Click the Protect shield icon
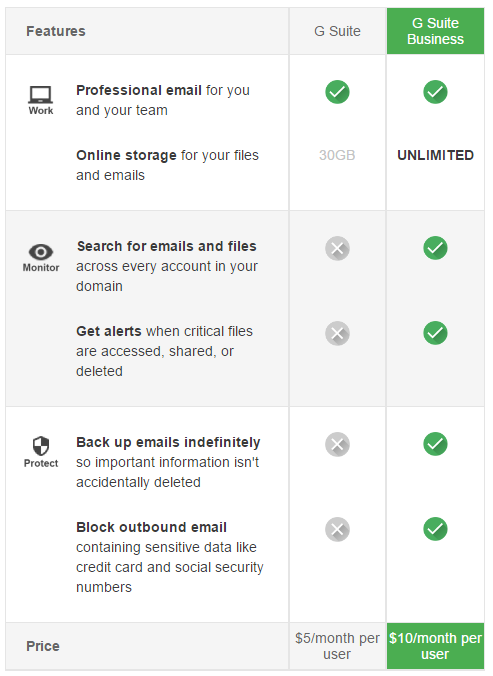This screenshot has width=493, height=676. click(41, 446)
